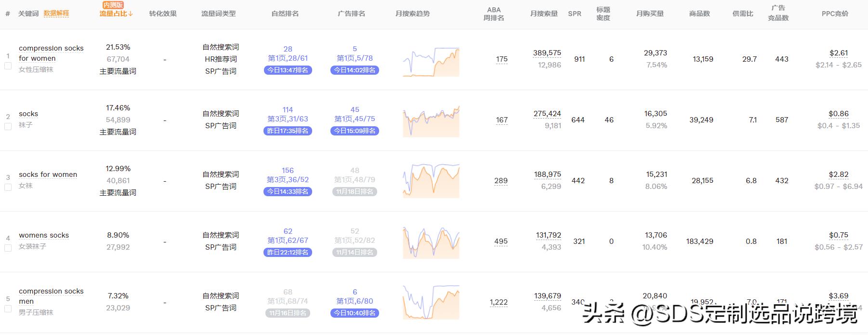Tick checkbox for compression socks for women
Screen dimensions: 868x335
click(8, 66)
